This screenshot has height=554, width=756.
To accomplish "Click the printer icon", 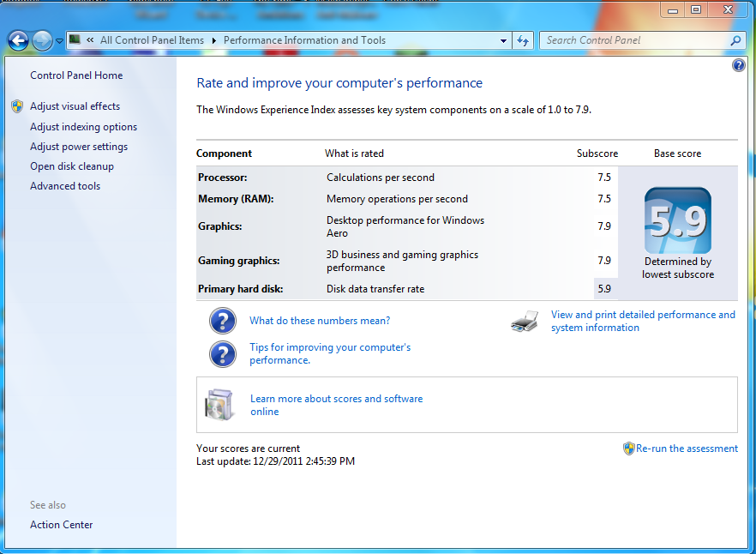I will click(x=525, y=322).
